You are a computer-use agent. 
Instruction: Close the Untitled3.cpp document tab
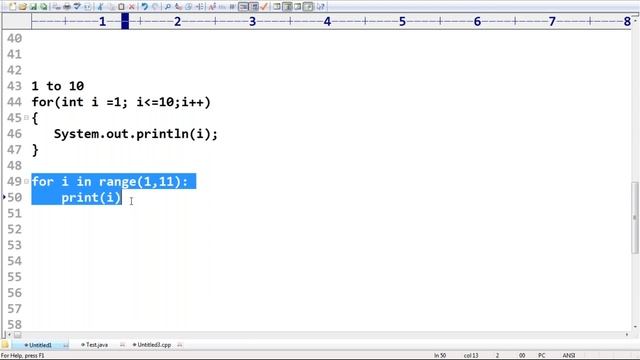pyautogui.click(x=180, y=345)
